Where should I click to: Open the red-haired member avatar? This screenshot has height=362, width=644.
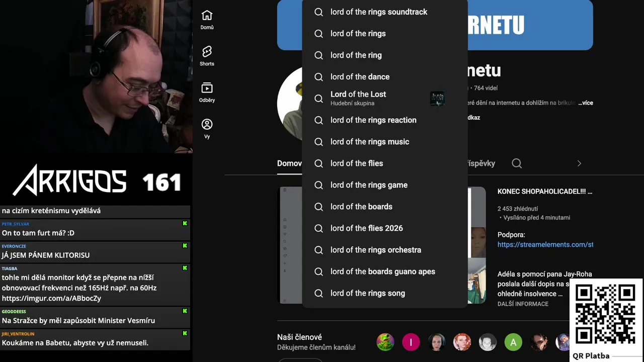pyautogui.click(x=462, y=342)
